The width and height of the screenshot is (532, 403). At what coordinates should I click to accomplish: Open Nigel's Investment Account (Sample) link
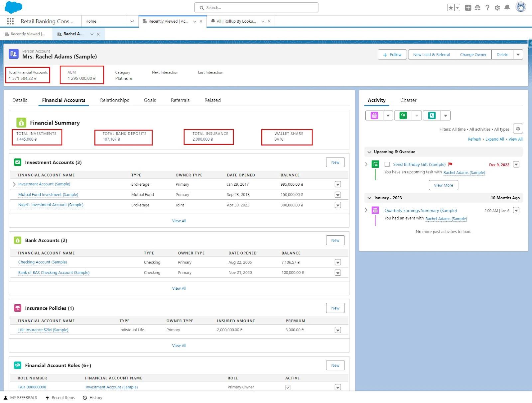tap(51, 205)
